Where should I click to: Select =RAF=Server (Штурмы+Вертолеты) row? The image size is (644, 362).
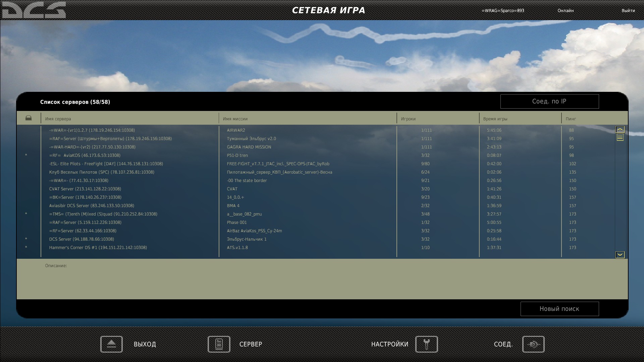pos(110,138)
